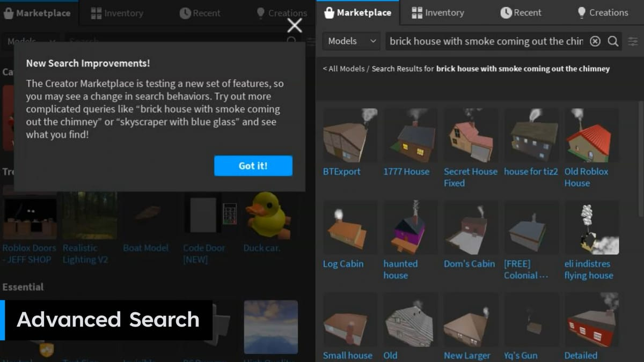This screenshot has width=644, height=362.
Task: Open Recent tab in left dimmed panel
Action: click(x=200, y=13)
